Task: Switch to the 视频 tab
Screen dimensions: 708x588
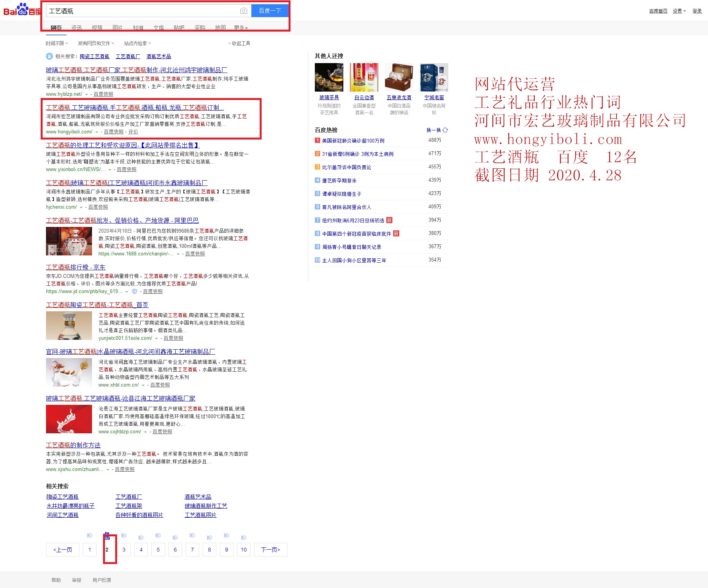Action: click(97, 27)
